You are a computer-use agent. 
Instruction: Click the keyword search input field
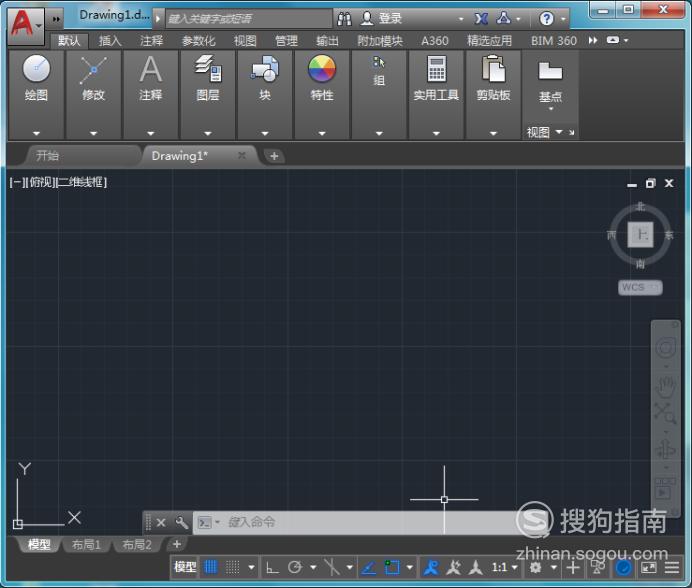(248, 19)
